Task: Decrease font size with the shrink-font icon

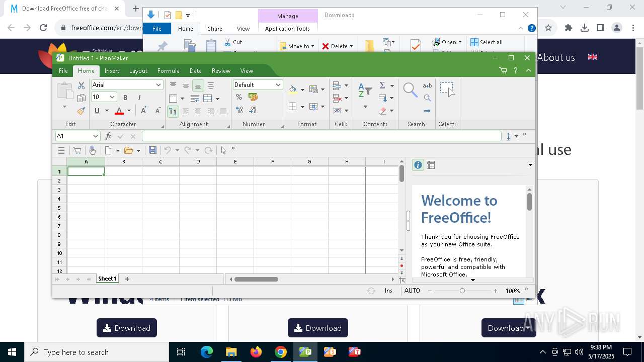Action: 157,111
